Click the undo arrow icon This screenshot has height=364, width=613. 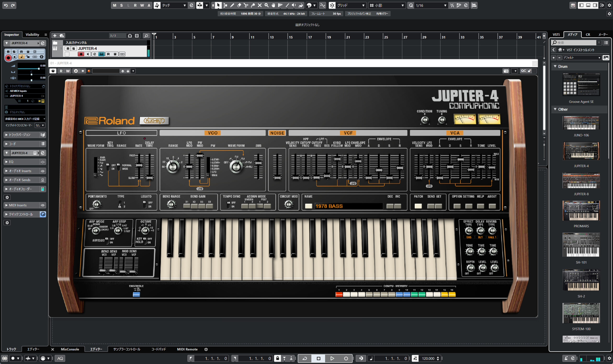tap(6, 5)
